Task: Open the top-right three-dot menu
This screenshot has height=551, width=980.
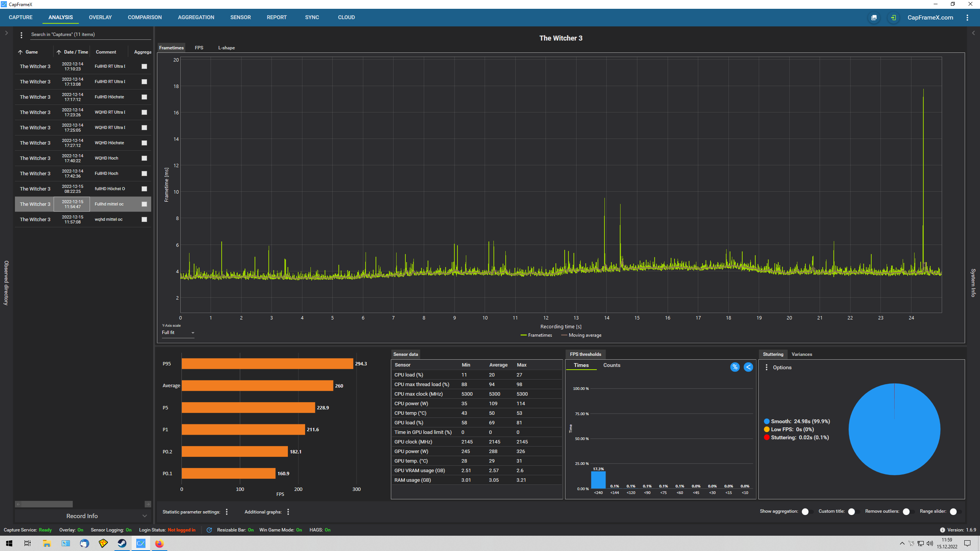Action: coord(967,18)
